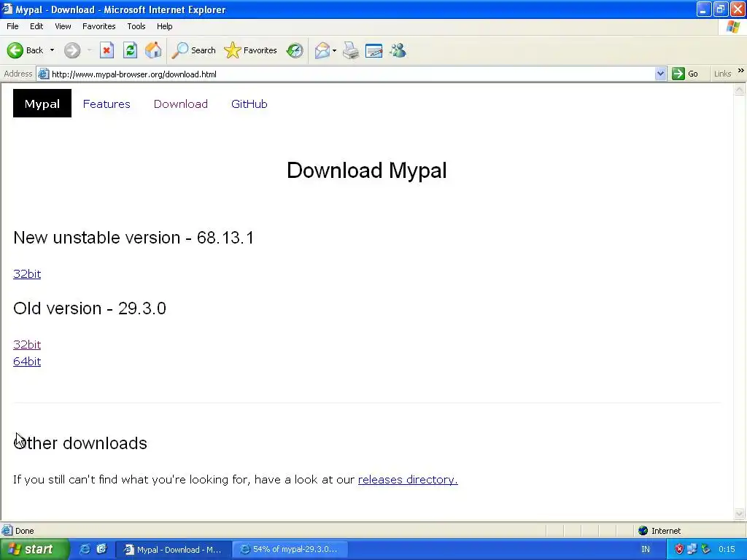
Task: Download 32bit old version 29.3.0
Action: 27,344
